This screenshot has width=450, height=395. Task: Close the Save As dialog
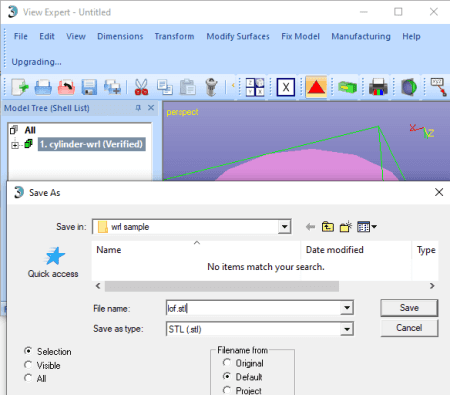click(x=439, y=192)
